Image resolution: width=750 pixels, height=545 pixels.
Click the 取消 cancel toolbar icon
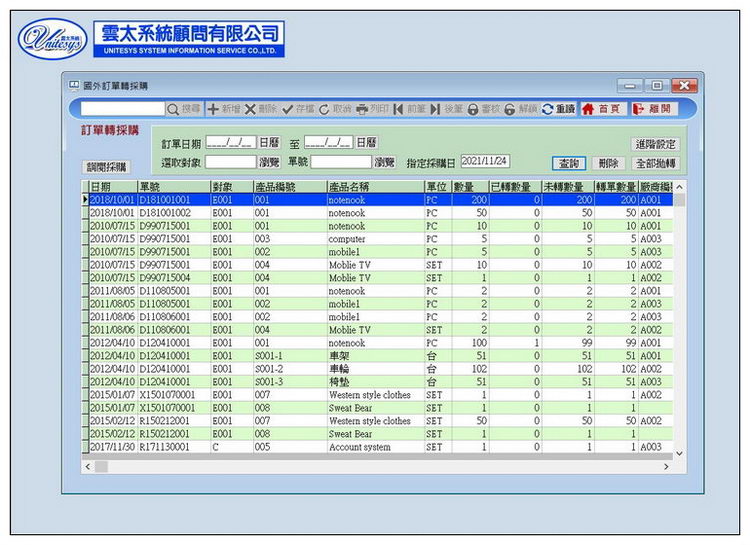tap(335, 108)
